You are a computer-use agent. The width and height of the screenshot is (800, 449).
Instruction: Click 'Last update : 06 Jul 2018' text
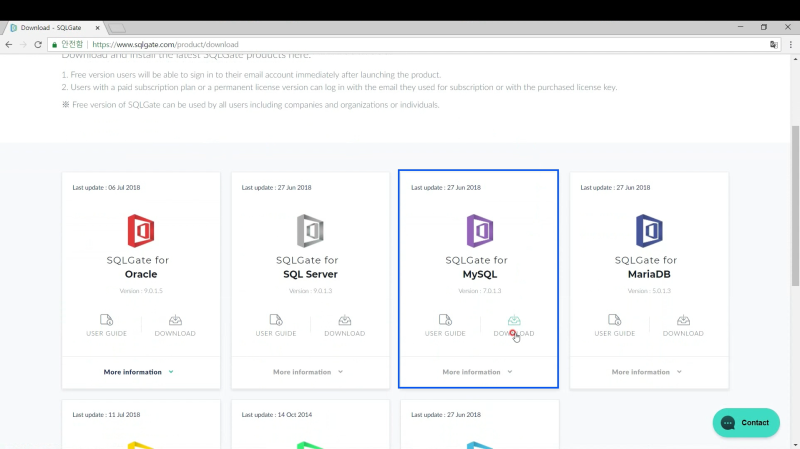tap(106, 187)
